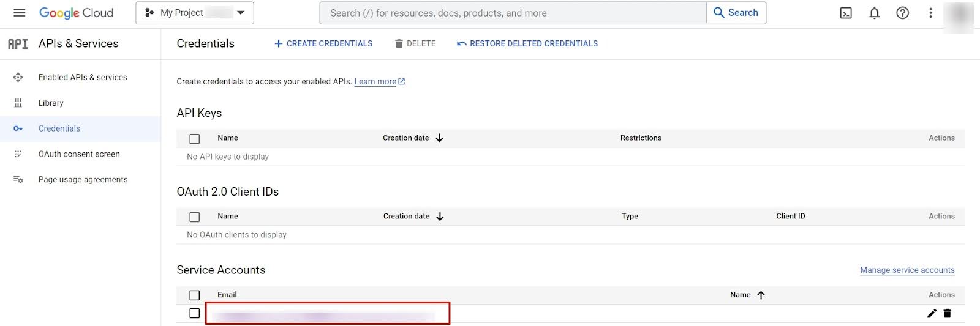The width and height of the screenshot is (980, 326).
Task: Delete the service account with trash icon
Action: pyautogui.click(x=948, y=313)
